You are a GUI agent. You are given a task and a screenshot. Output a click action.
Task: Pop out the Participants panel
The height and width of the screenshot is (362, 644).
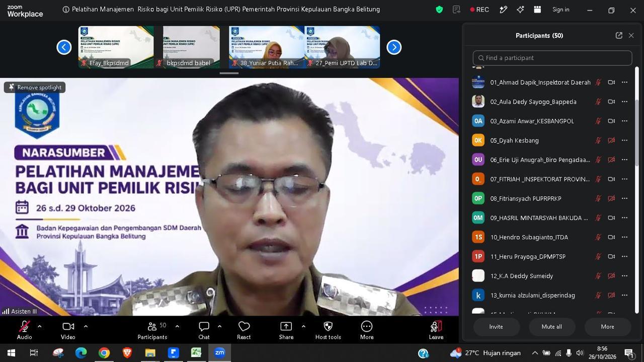(x=619, y=35)
